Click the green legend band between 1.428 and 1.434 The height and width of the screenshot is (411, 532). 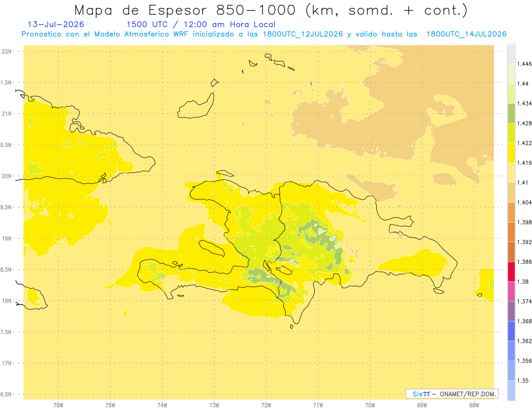(511, 113)
